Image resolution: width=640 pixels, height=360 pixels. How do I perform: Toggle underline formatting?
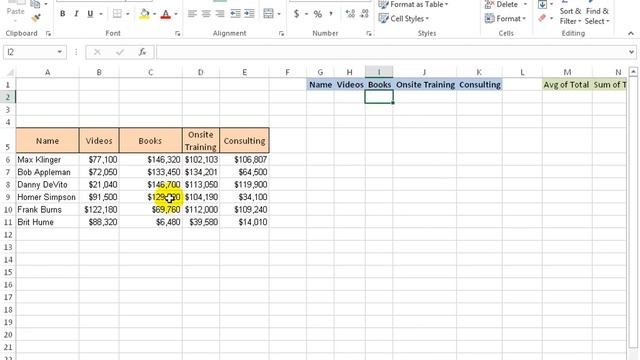coord(90,14)
